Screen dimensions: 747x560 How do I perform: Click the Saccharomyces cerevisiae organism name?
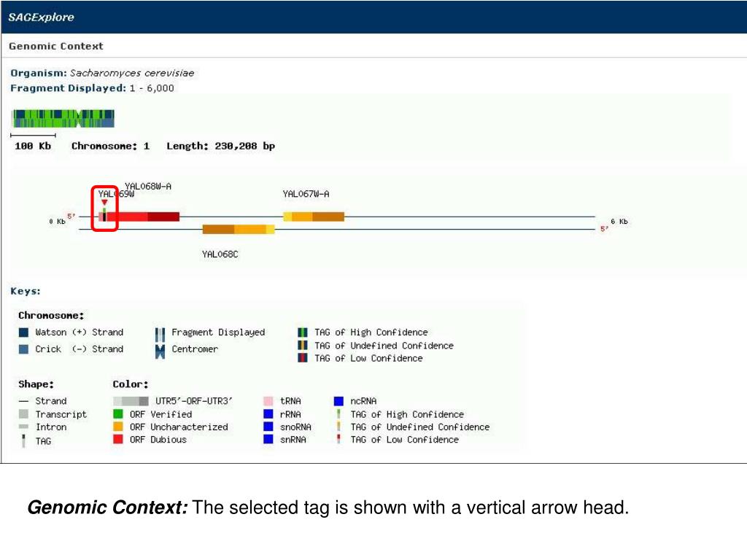click(x=132, y=74)
